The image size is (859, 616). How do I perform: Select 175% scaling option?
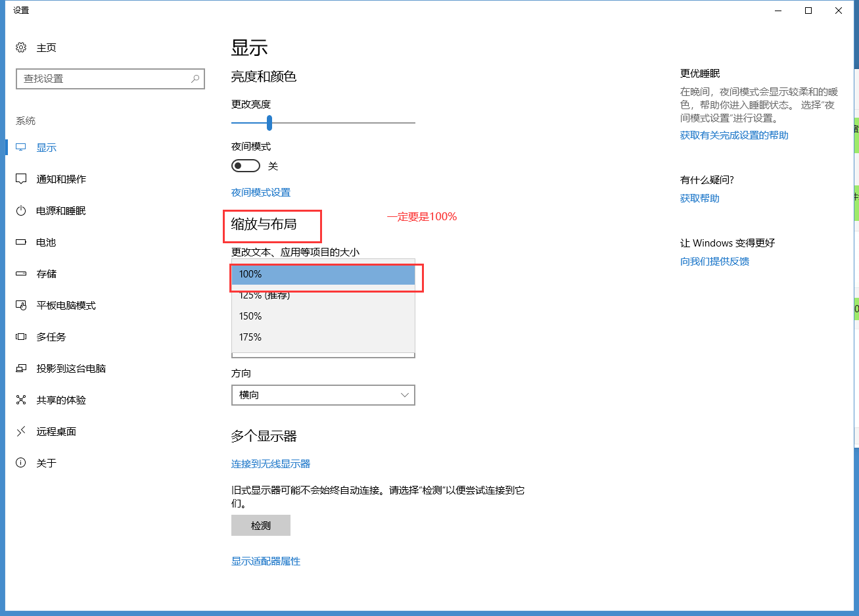point(323,337)
